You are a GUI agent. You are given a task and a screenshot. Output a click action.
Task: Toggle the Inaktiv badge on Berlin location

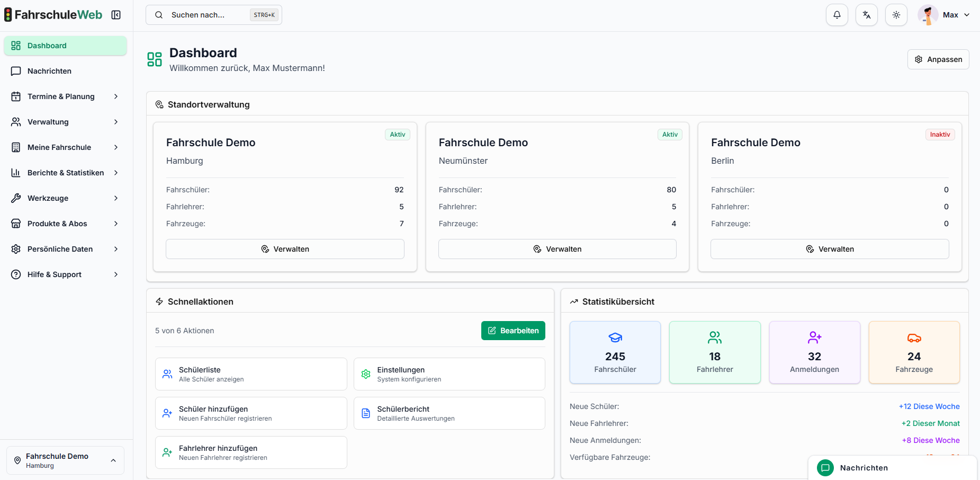940,134
